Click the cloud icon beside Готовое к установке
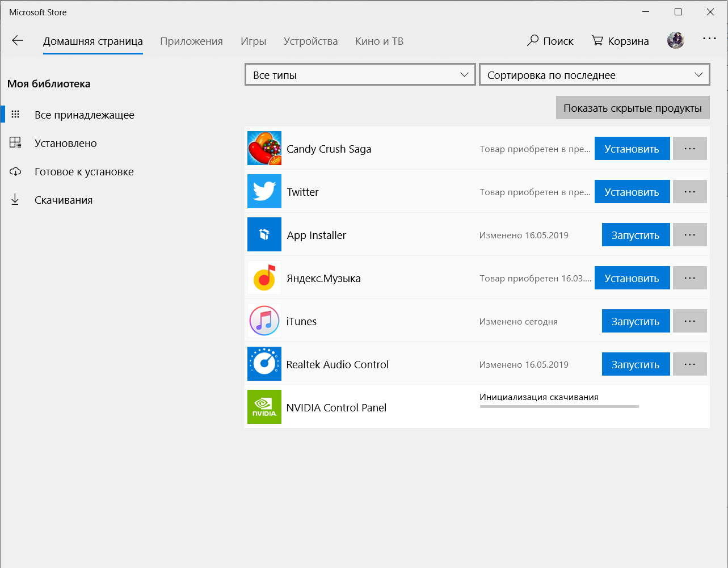The height and width of the screenshot is (568, 728). click(x=15, y=171)
